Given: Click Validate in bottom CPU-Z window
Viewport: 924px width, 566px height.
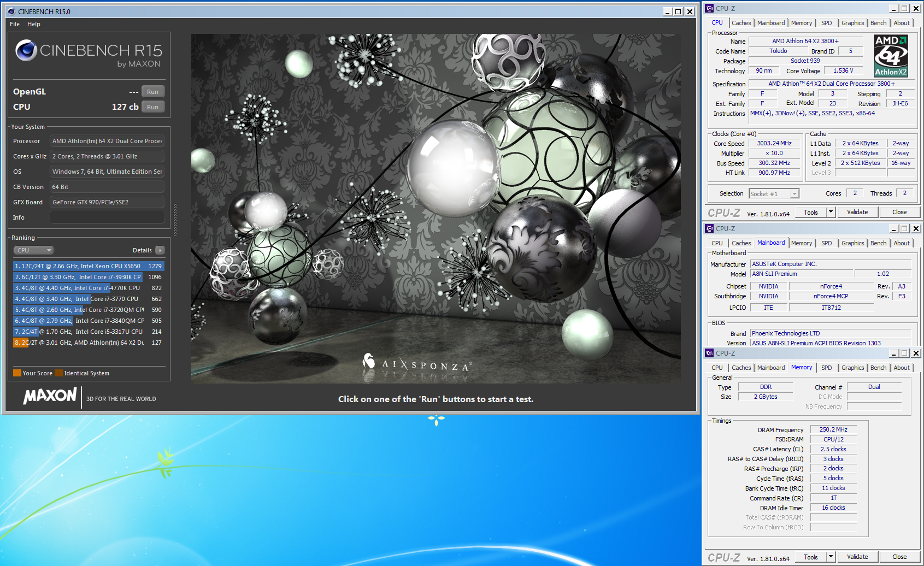Looking at the screenshot, I should tap(857, 557).
